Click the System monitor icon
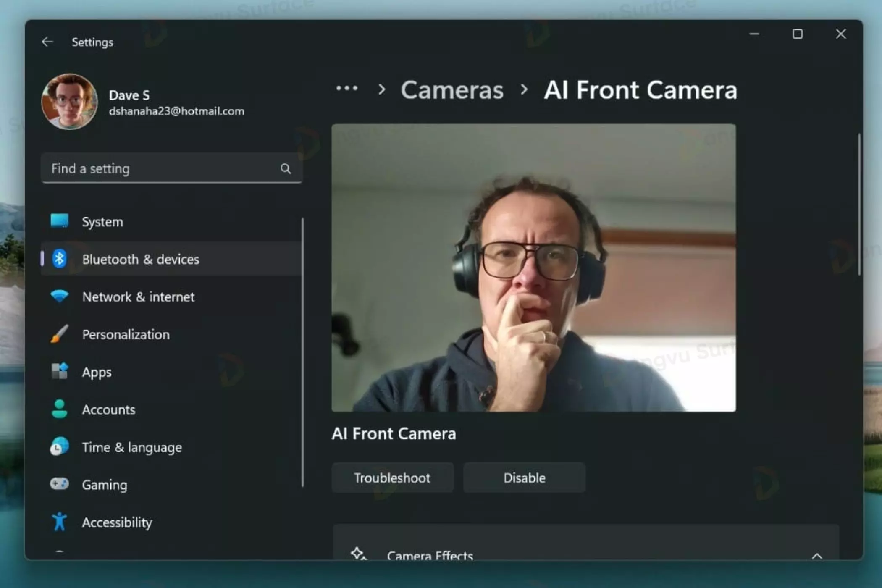The width and height of the screenshot is (882, 588). [59, 221]
